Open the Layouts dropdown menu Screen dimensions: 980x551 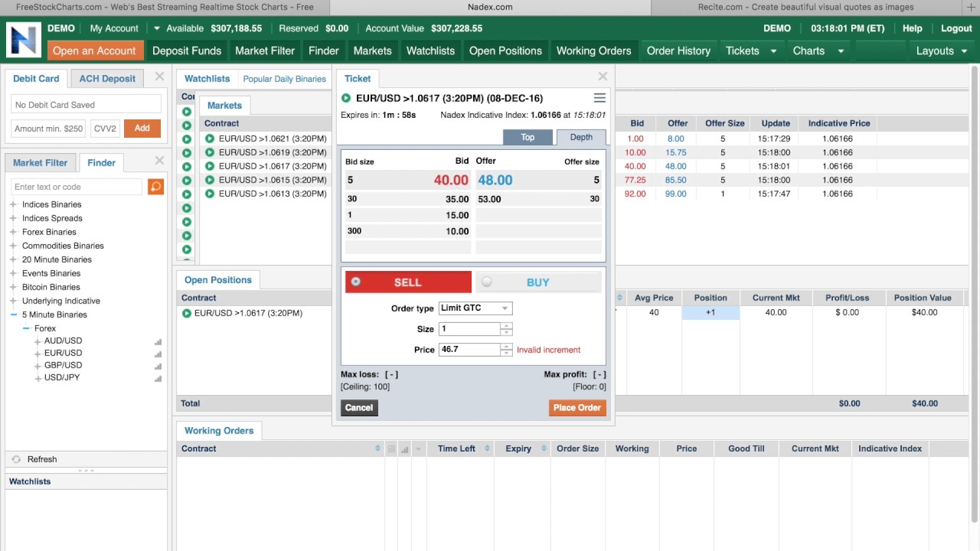click(x=942, y=51)
